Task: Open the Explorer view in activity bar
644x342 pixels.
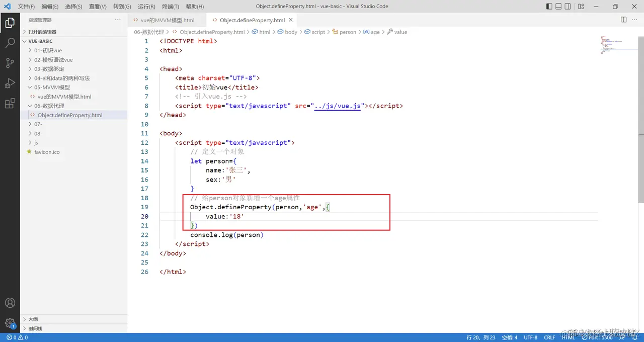Action: [x=10, y=23]
